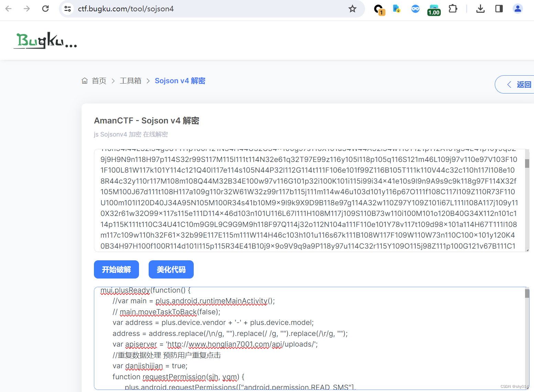Click the input textarea scrollbar thumb
This screenshot has height=392, width=534.
coord(527,163)
